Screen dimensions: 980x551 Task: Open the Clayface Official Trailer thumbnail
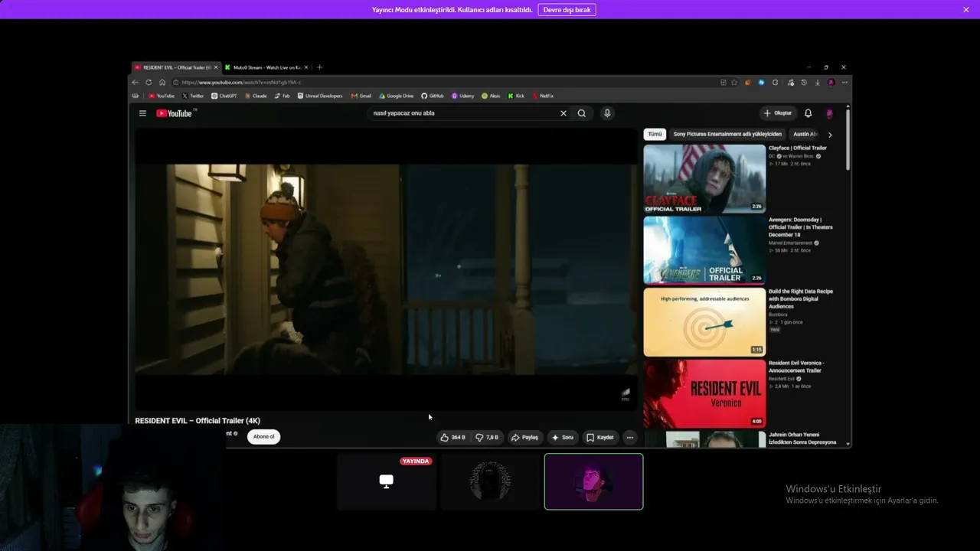[x=704, y=179]
